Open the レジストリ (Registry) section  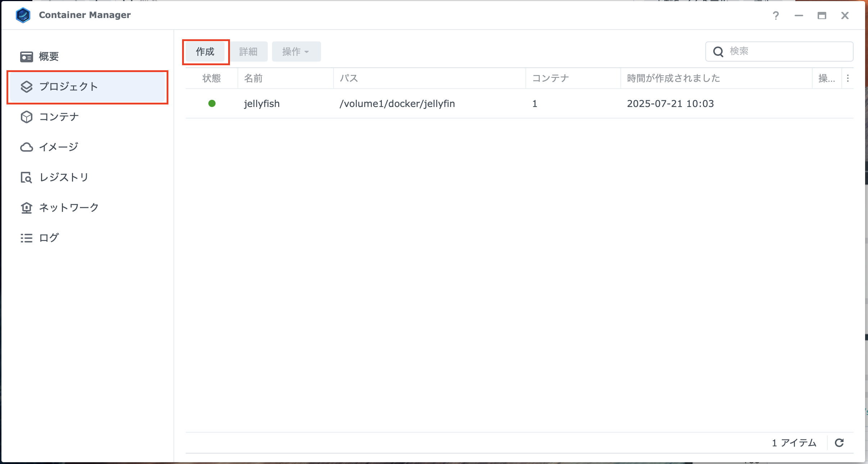tap(63, 177)
